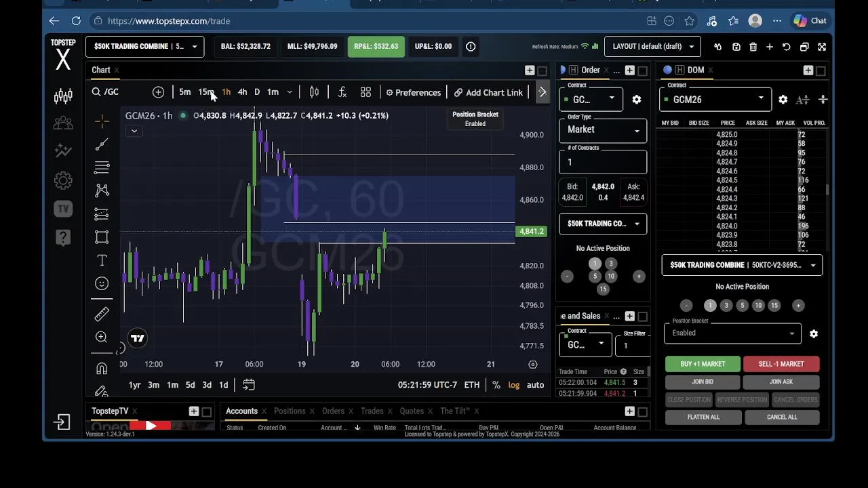Open the Position Bracket settings gear
The width and height of the screenshot is (868, 488).
814,333
